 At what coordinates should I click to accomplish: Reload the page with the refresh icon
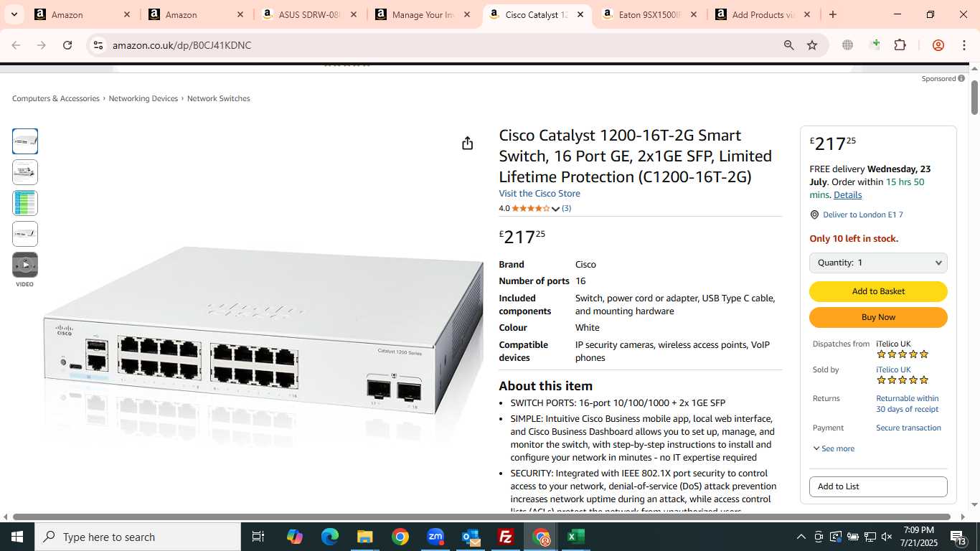pos(67,45)
